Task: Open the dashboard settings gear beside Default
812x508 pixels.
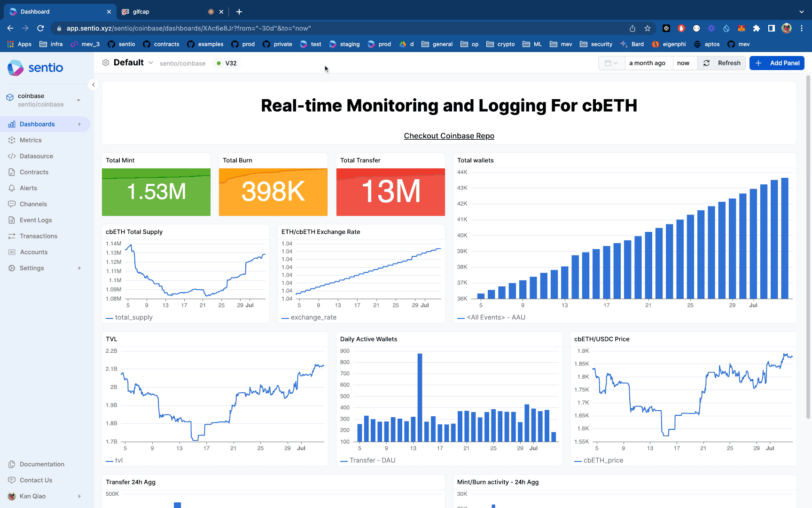Action: (106, 63)
